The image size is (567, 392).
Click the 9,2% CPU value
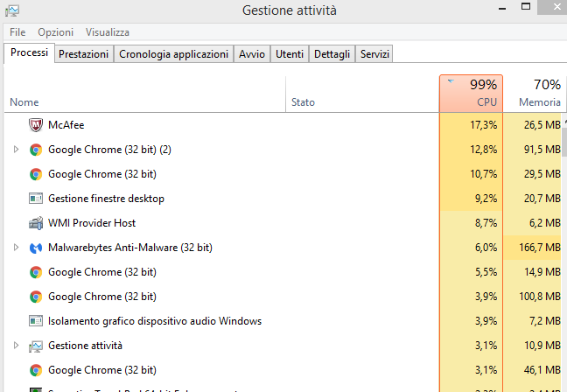click(x=486, y=199)
